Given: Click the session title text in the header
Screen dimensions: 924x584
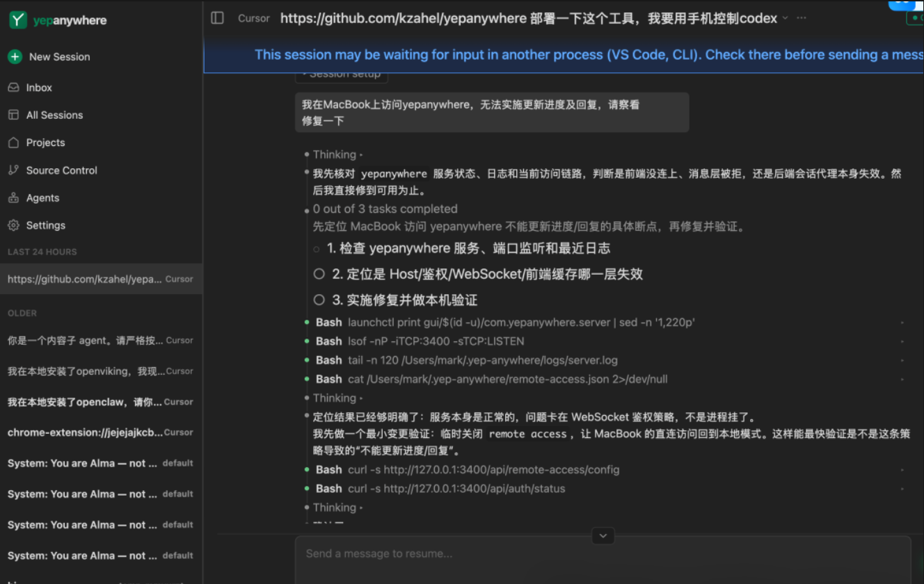Looking at the screenshot, I should (529, 18).
